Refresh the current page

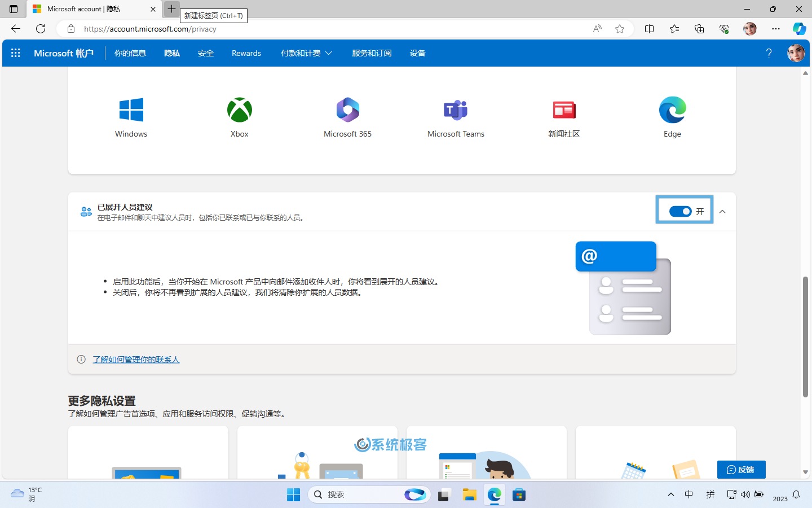(41, 29)
